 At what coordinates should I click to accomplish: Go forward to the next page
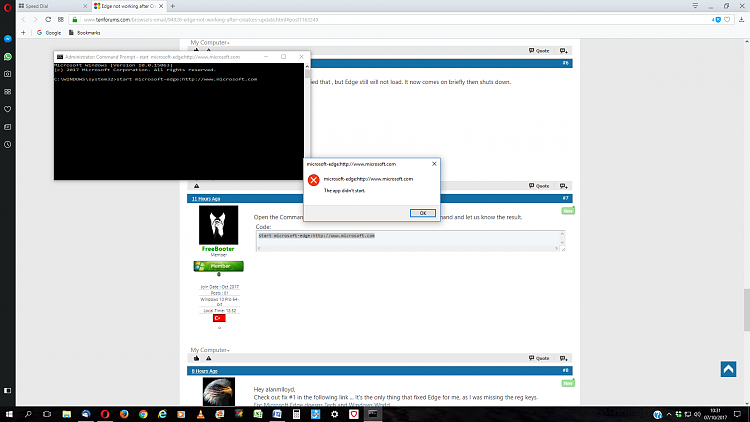click(x=35, y=20)
